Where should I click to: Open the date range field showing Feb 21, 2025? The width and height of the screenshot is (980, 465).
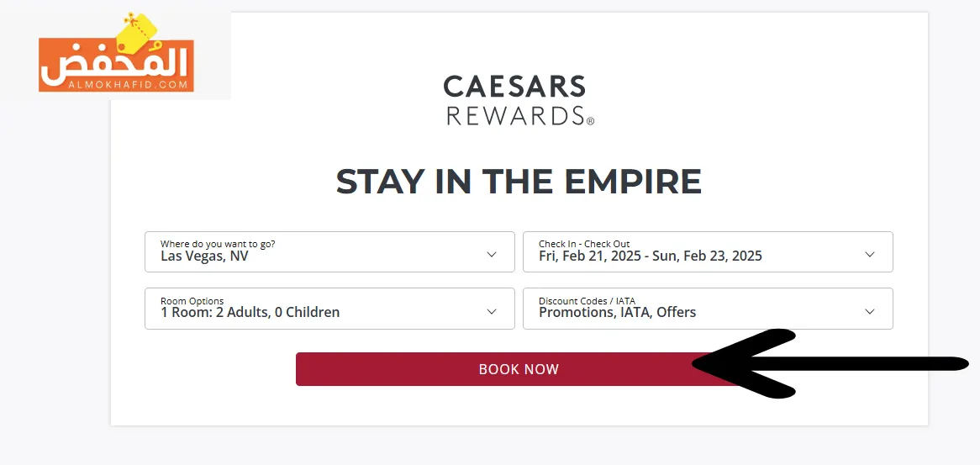pyautogui.click(x=708, y=252)
